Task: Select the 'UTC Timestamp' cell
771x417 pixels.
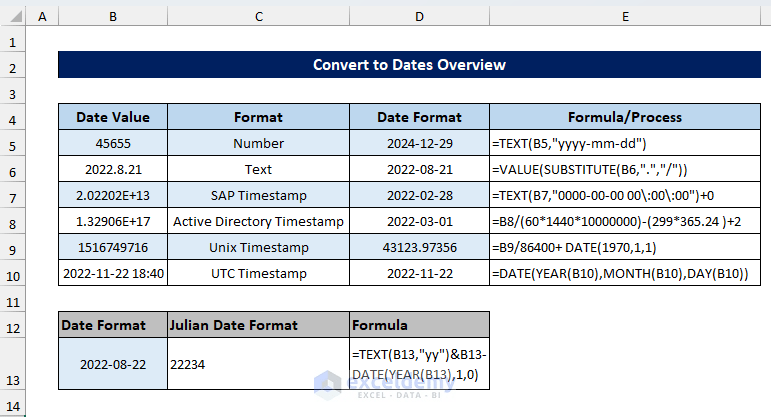Action: (259, 273)
